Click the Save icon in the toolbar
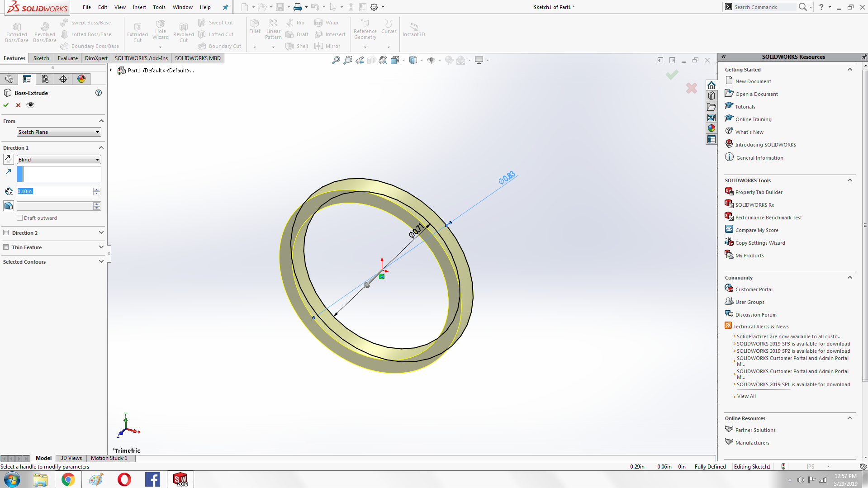This screenshot has width=868, height=488. [x=280, y=7]
